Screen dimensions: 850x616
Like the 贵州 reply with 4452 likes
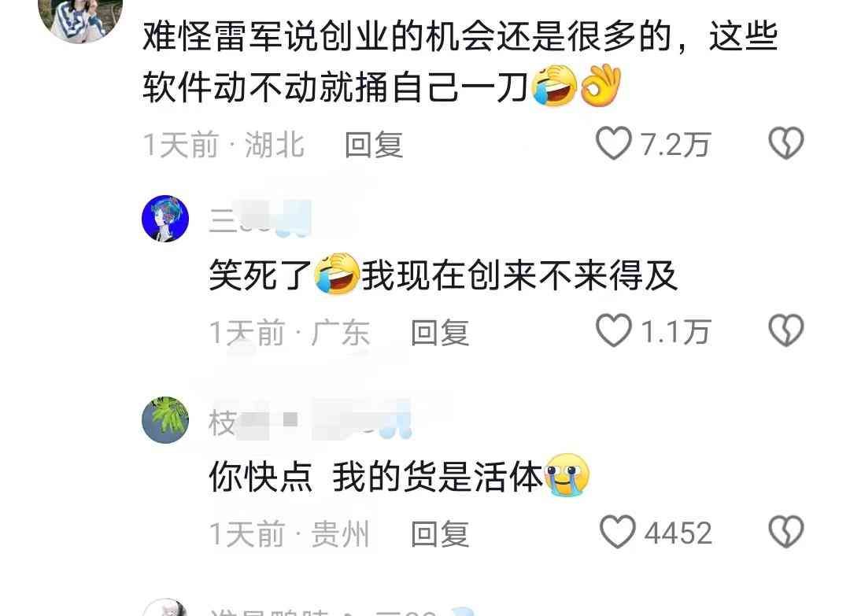click(618, 532)
